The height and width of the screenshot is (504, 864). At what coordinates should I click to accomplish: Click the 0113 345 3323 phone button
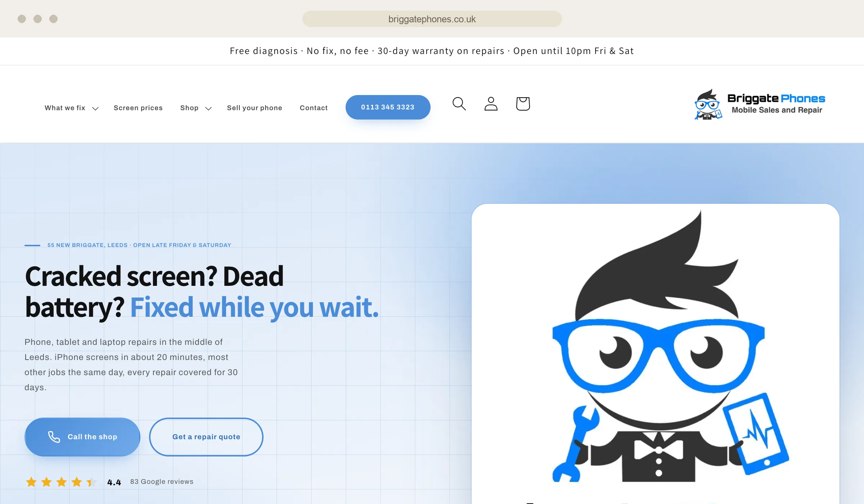(x=388, y=107)
